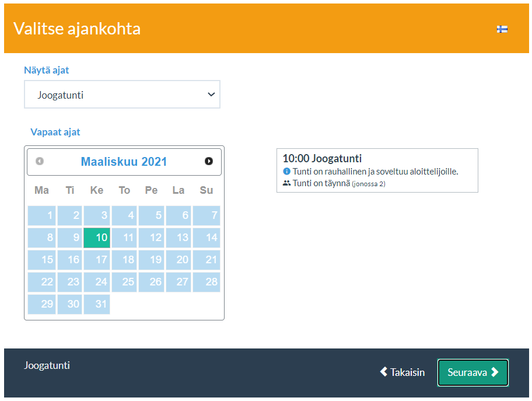Click the To weekday header
The width and height of the screenshot is (532, 401).
coord(124,190)
